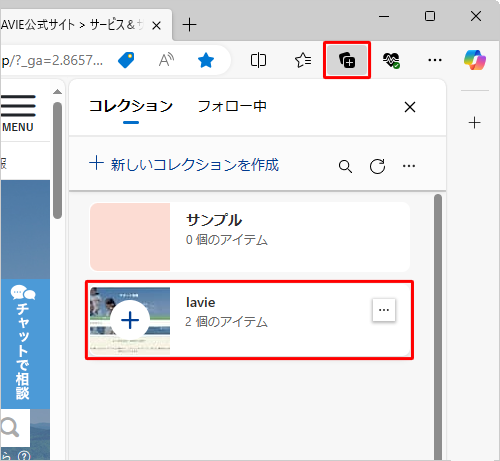The width and height of the screenshot is (500, 461).
Task: Activate Read aloud icon
Action: tap(166, 60)
